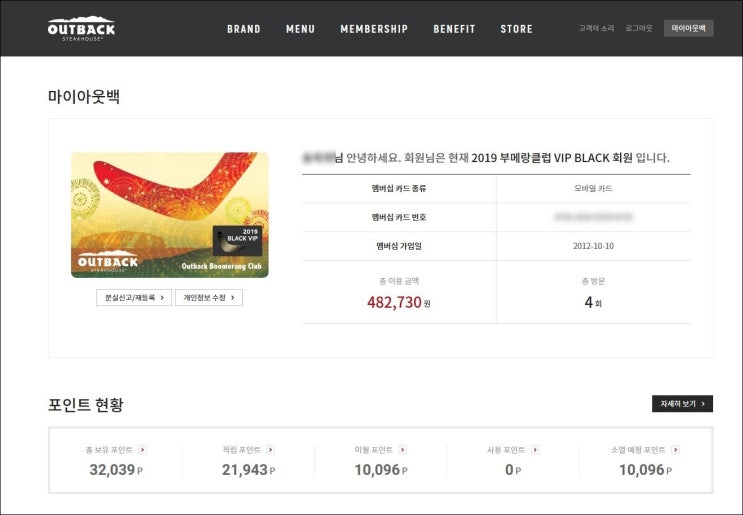Click the 모바일 카드 card type value
Image resolution: width=743 pixels, height=515 pixels.
(593, 189)
